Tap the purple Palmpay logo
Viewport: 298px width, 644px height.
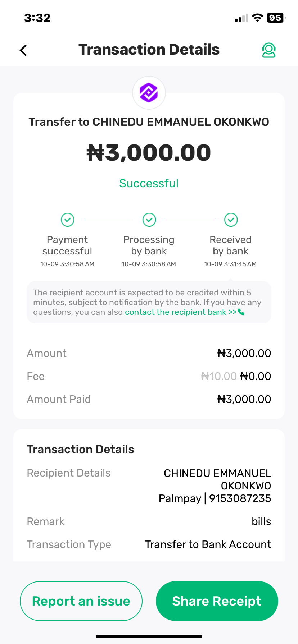(149, 93)
